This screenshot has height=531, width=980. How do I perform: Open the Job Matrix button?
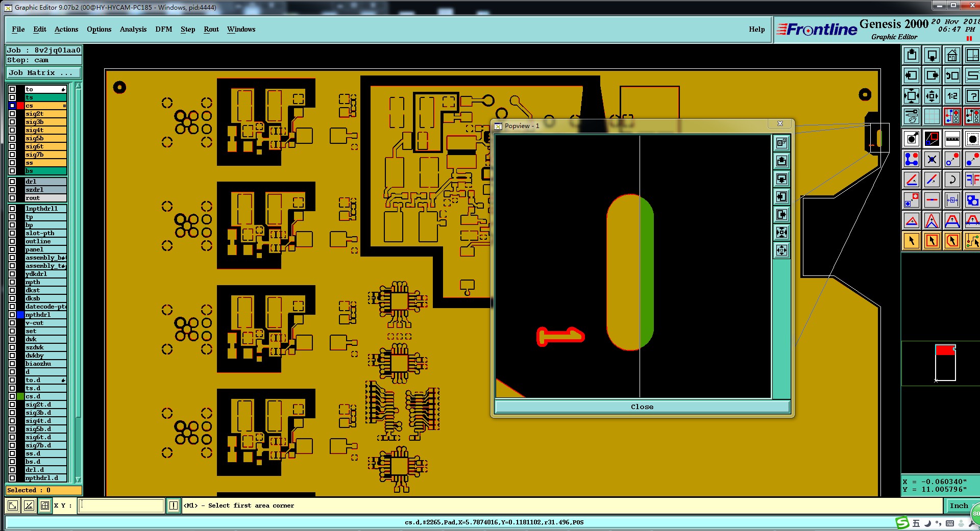(x=43, y=73)
